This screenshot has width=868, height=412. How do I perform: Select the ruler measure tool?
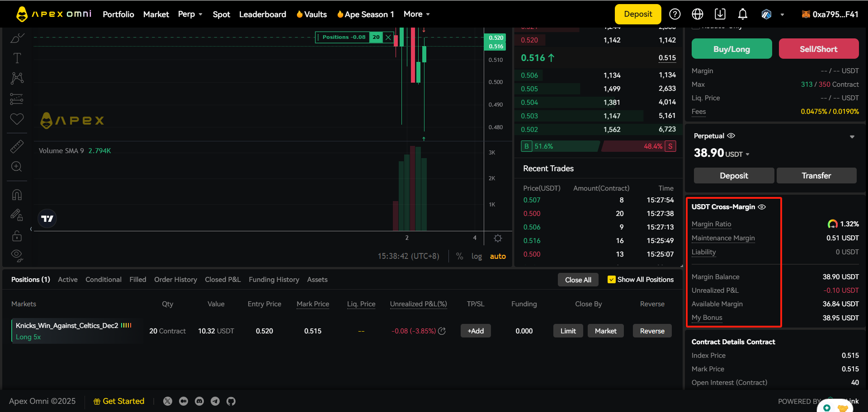tap(17, 146)
